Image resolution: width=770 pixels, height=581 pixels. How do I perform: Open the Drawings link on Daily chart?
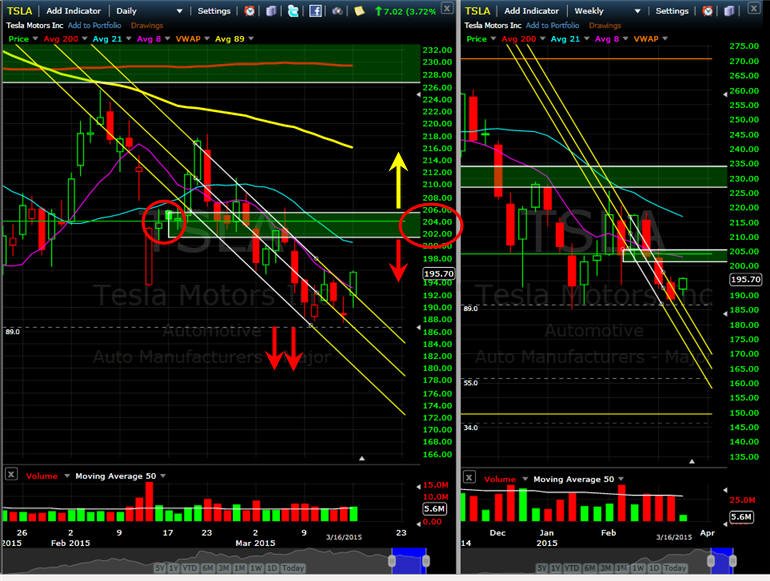pyautogui.click(x=147, y=25)
